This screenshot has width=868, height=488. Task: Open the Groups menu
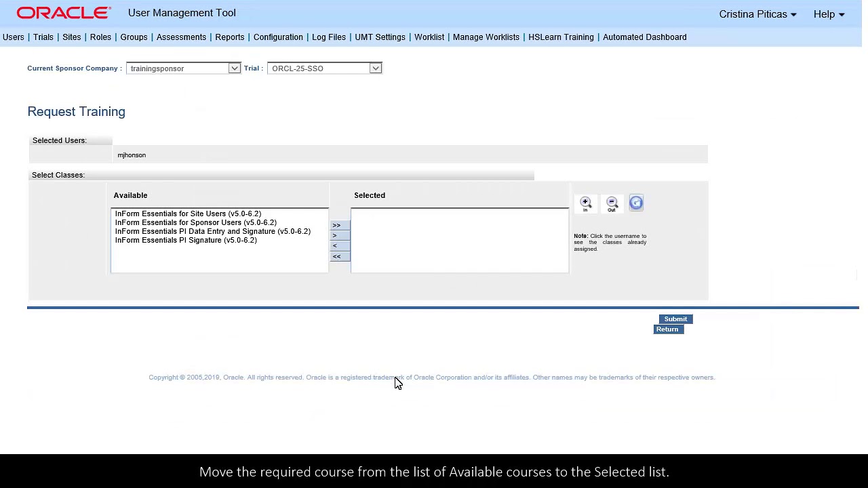pos(134,37)
